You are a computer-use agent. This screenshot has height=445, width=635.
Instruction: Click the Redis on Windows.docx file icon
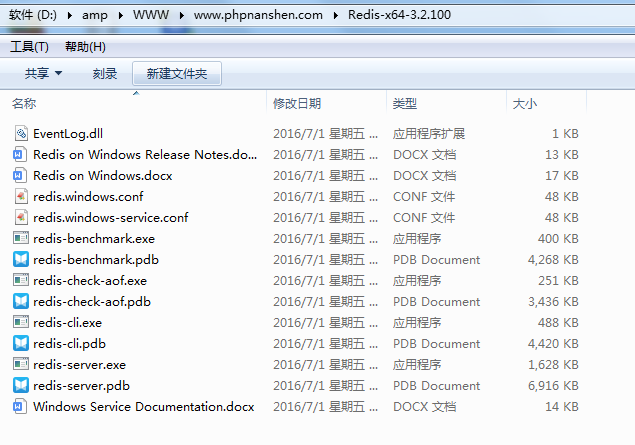pyautogui.click(x=21, y=176)
